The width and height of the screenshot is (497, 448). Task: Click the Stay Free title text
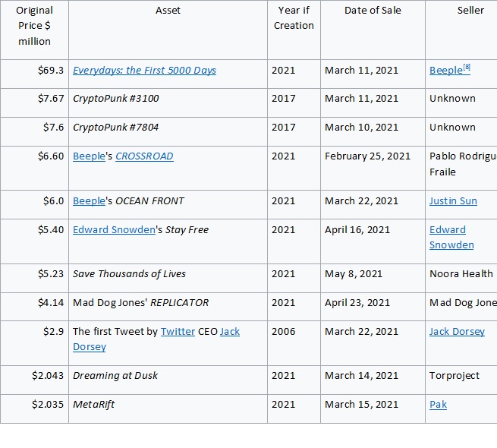(187, 230)
